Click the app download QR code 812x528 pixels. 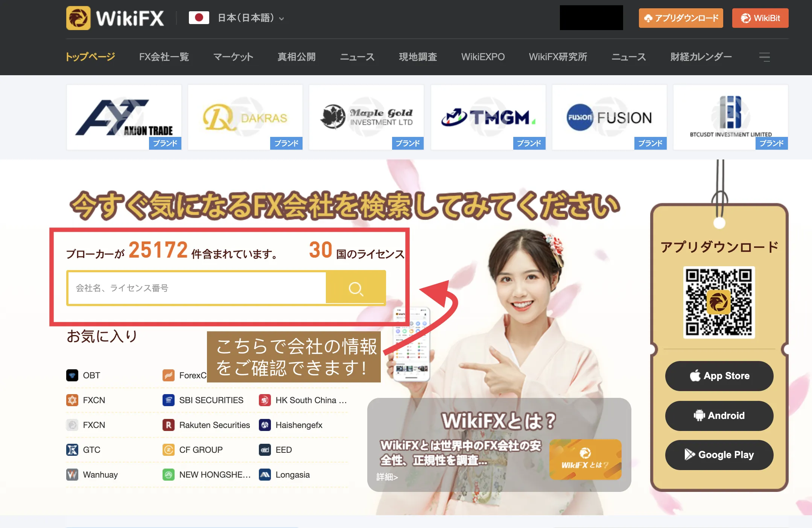click(x=719, y=302)
